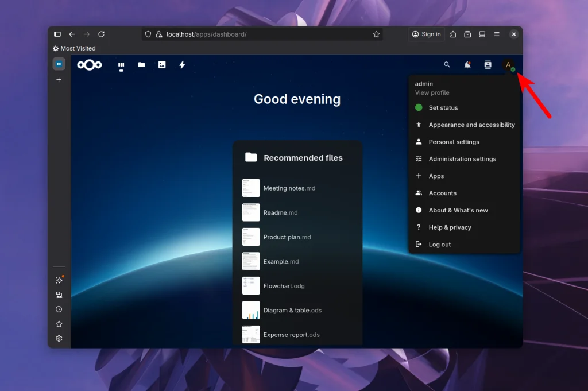588x391 pixels.
Task: Set your online status
Action: click(x=442, y=107)
